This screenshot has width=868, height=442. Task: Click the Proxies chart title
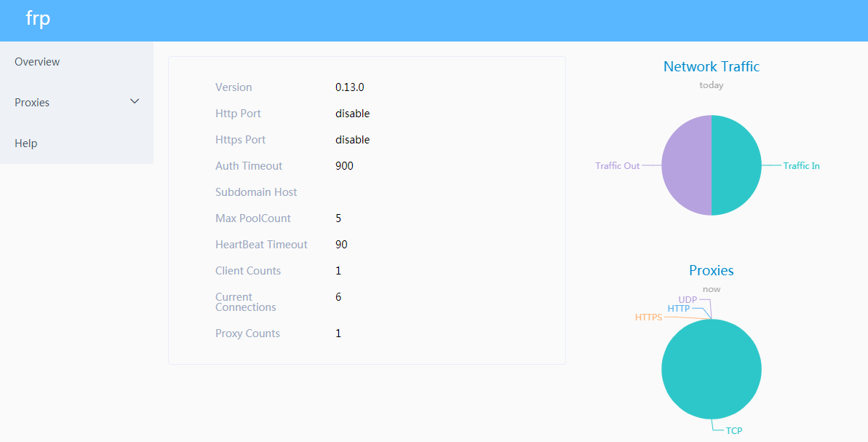[x=712, y=270]
